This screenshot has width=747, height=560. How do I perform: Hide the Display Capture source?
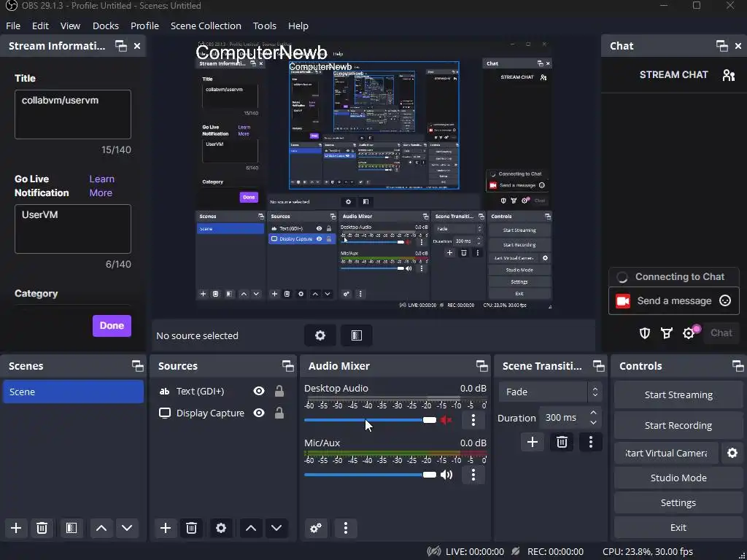(x=259, y=413)
